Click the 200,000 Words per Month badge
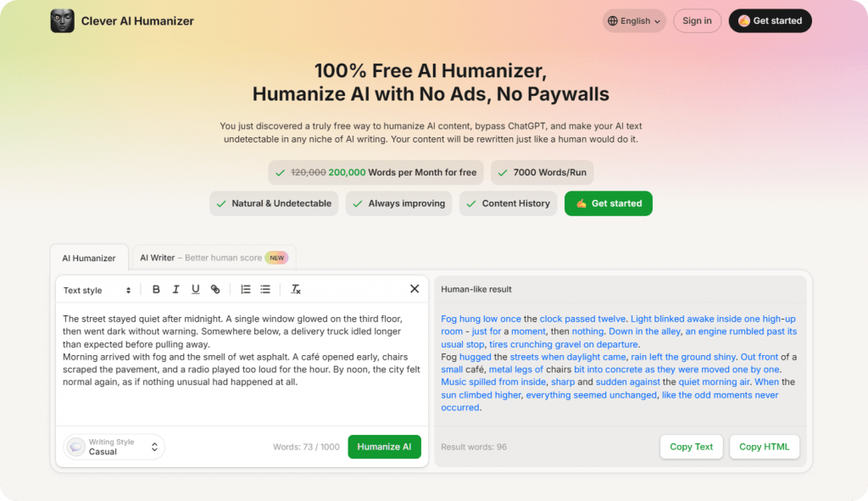This screenshot has height=501, width=868. (x=376, y=173)
